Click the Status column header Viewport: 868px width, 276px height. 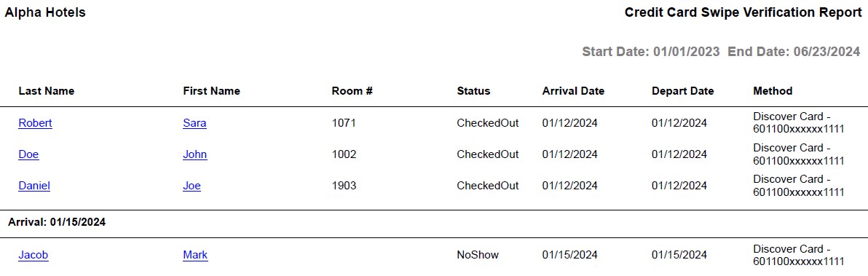(473, 91)
